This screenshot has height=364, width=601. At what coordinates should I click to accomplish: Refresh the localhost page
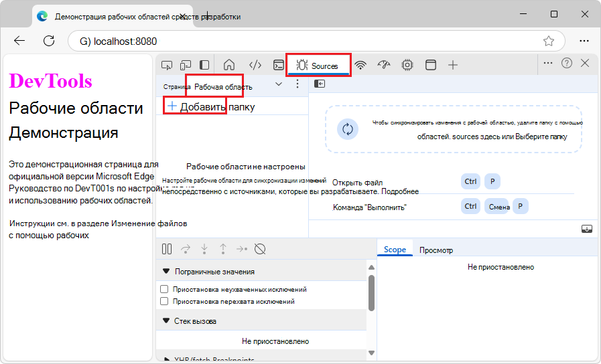pos(49,41)
